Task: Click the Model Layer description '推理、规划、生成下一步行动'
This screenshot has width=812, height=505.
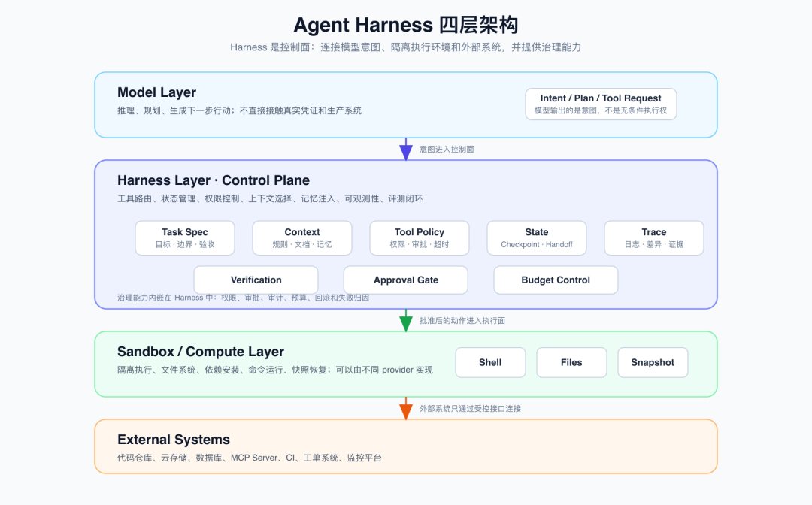Action: [x=239, y=110]
